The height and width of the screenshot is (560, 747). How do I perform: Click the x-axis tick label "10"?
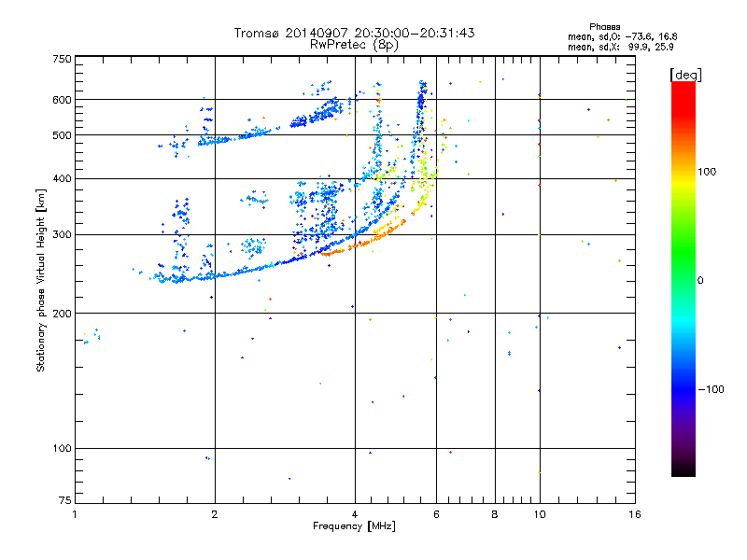tap(540, 514)
